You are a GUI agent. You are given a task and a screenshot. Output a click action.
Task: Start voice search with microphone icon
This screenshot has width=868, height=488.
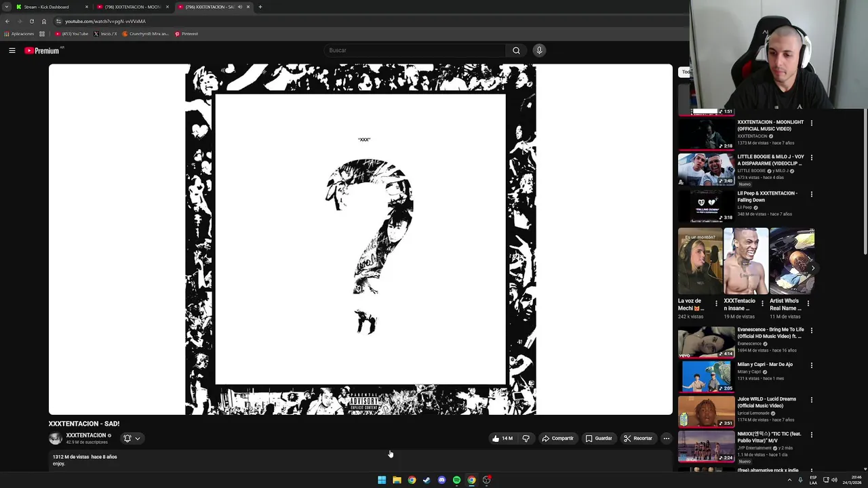click(539, 50)
